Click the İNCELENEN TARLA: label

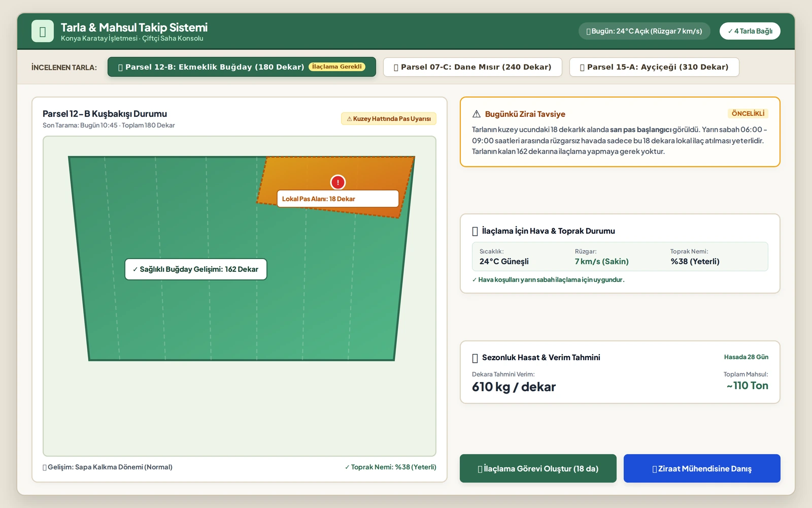(64, 68)
